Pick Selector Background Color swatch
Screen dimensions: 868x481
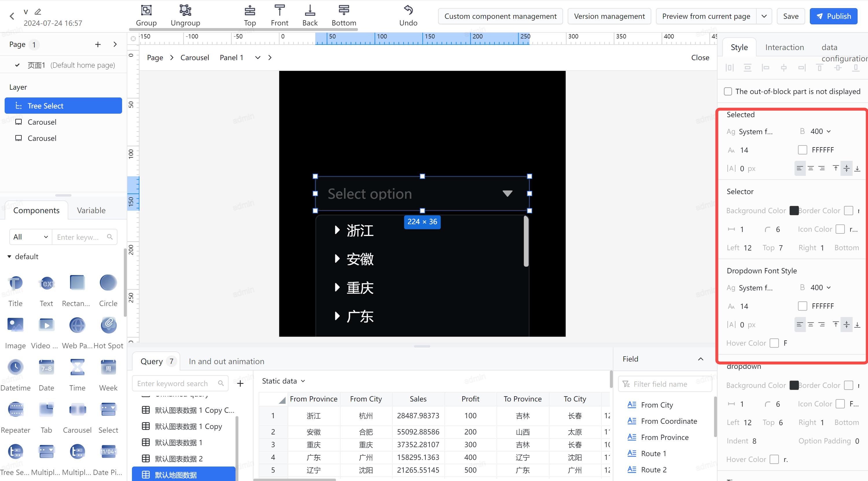coord(794,211)
